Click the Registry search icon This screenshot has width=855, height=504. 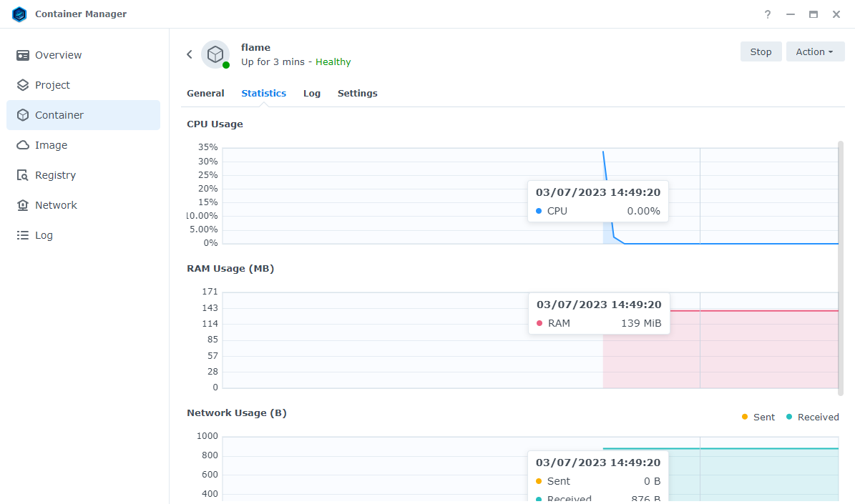22,175
